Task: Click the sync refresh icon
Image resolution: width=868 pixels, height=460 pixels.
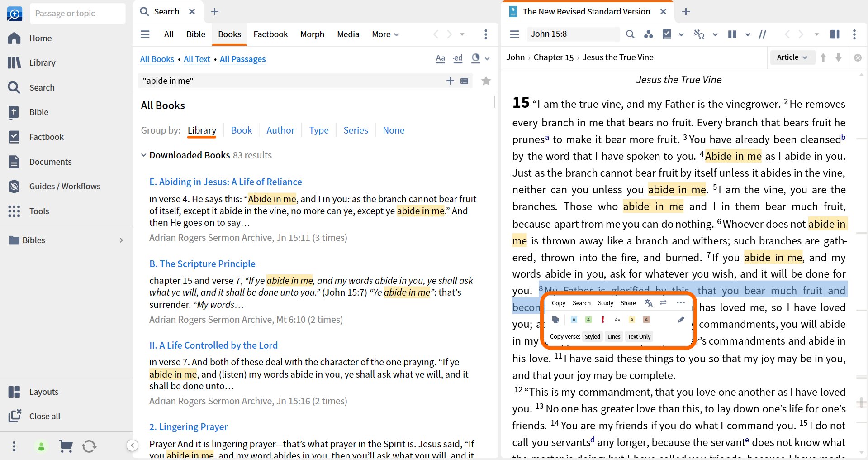Action: coord(89,446)
